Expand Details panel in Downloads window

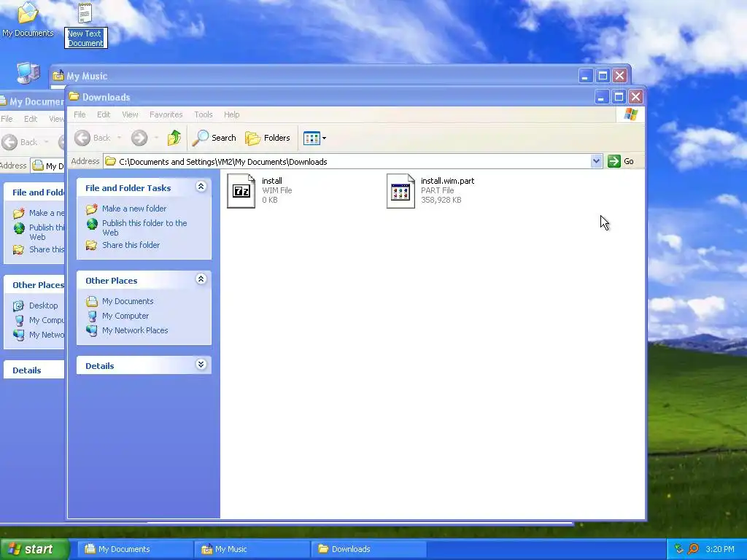pyautogui.click(x=201, y=365)
